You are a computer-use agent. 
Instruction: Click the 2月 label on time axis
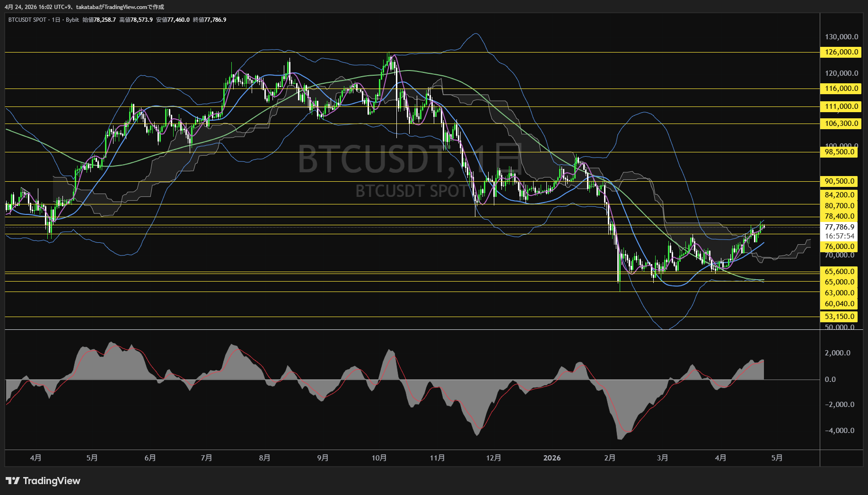pyautogui.click(x=610, y=458)
